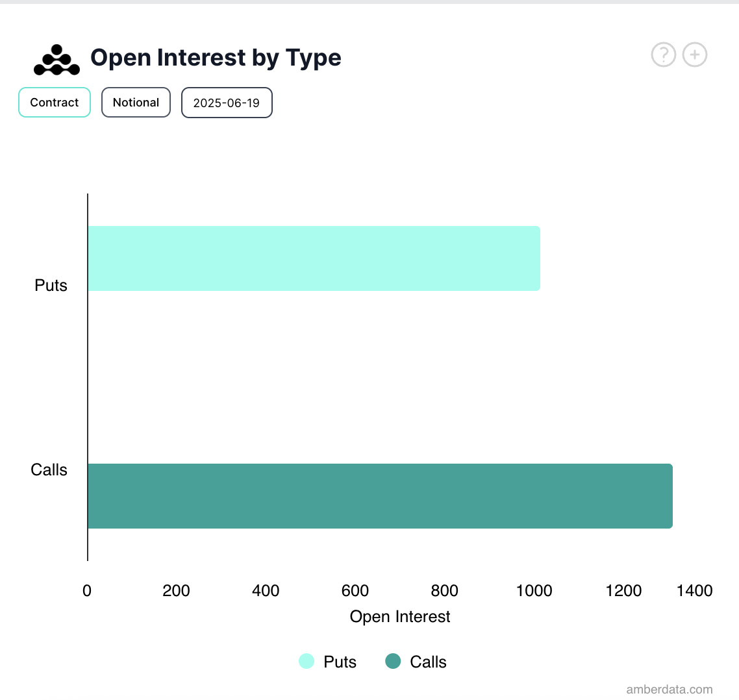739x700 pixels.
Task: Click the teal Calls bar on the chart
Action: coord(380,495)
